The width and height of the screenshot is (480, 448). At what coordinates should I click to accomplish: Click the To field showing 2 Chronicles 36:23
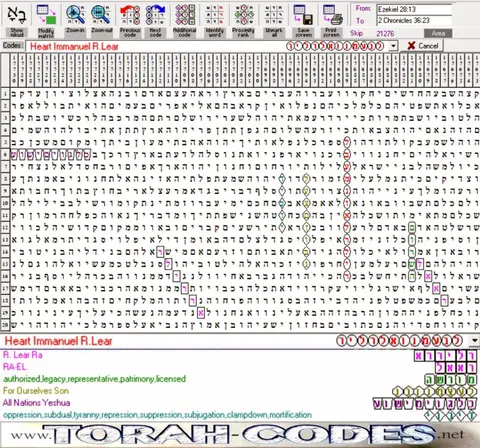point(414,21)
